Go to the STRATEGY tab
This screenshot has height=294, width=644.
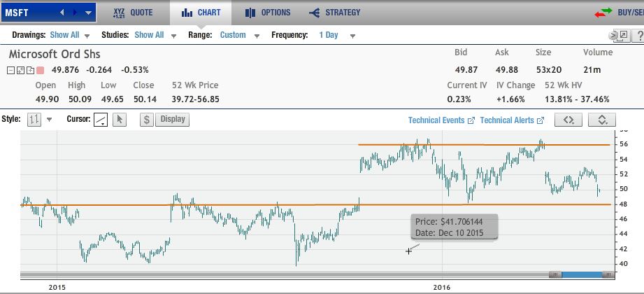[x=335, y=13]
